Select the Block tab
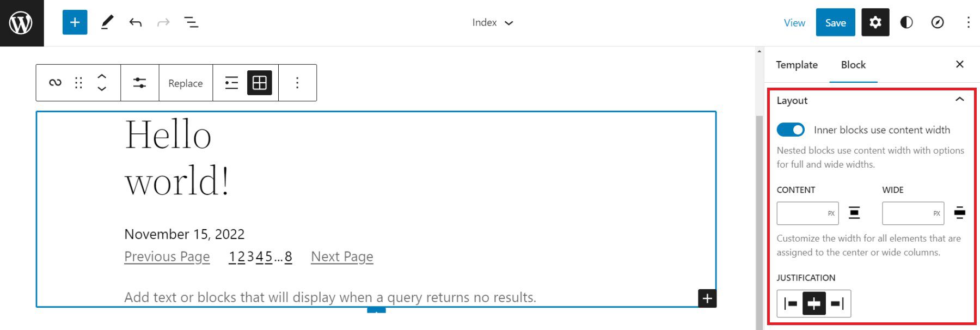Viewport: 980px width, 330px height. (x=853, y=65)
